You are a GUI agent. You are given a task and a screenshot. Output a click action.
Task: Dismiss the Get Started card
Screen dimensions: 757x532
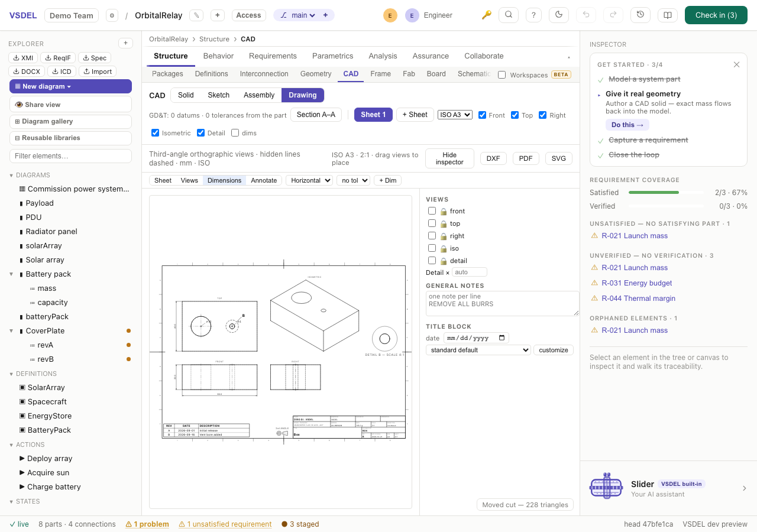[x=736, y=64]
